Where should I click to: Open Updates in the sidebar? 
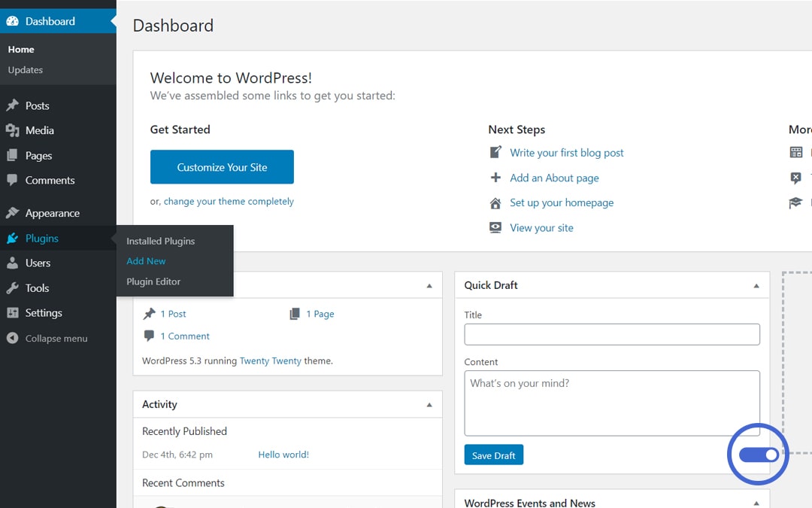(x=25, y=69)
